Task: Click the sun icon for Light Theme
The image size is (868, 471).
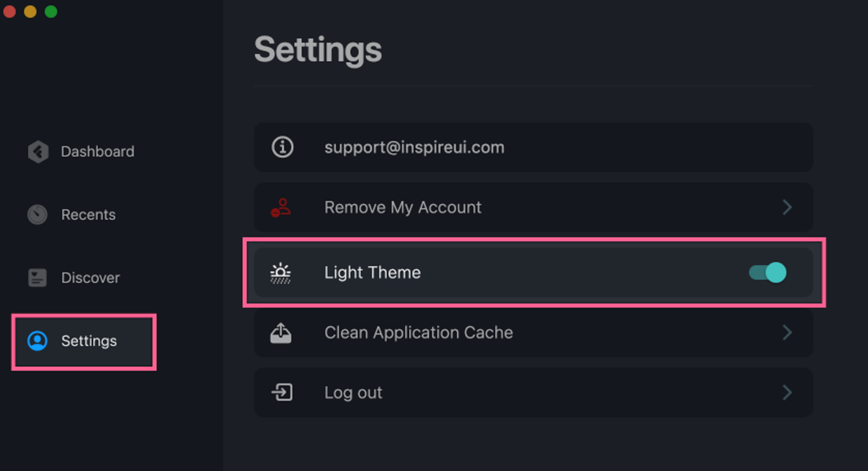Action: pyautogui.click(x=280, y=273)
